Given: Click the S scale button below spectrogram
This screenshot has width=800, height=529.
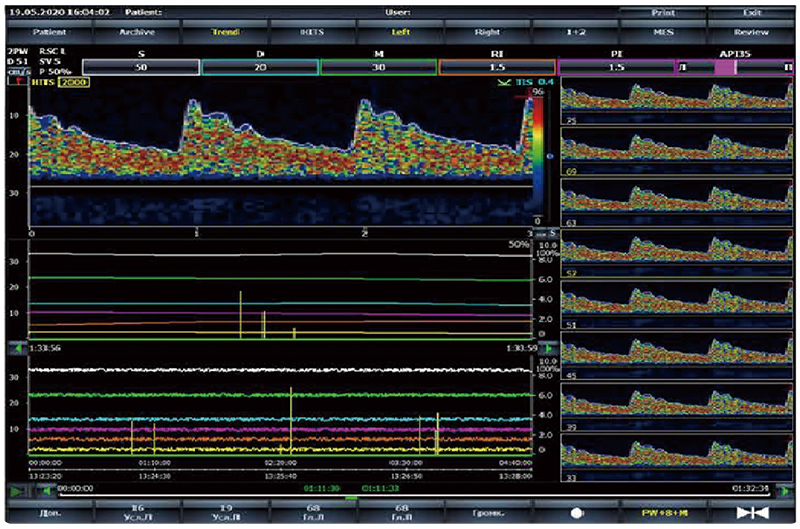Looking at the screenshot, I should 548,232.
